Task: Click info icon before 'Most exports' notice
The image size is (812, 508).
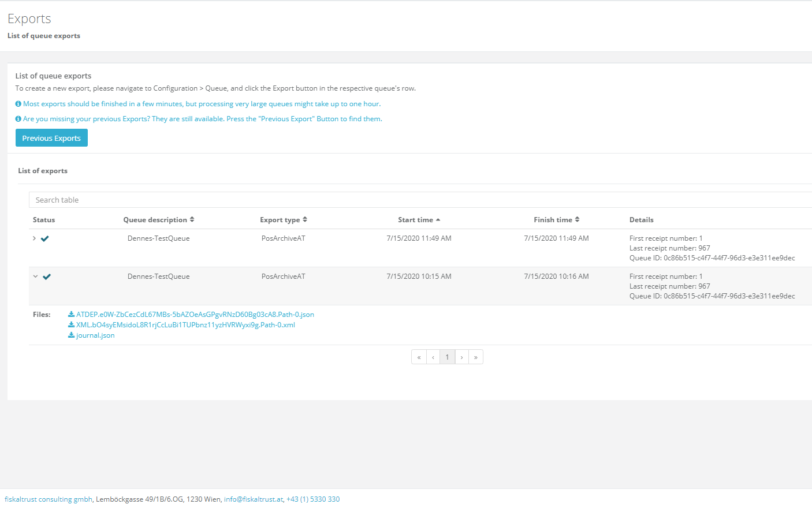Action: pos(18,104)
